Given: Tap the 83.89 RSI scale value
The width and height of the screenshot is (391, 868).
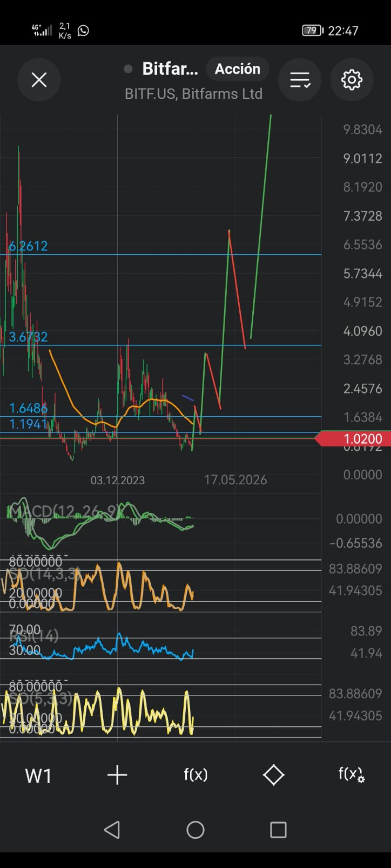Looking at the screenshot, I should (x=366, y=631).
